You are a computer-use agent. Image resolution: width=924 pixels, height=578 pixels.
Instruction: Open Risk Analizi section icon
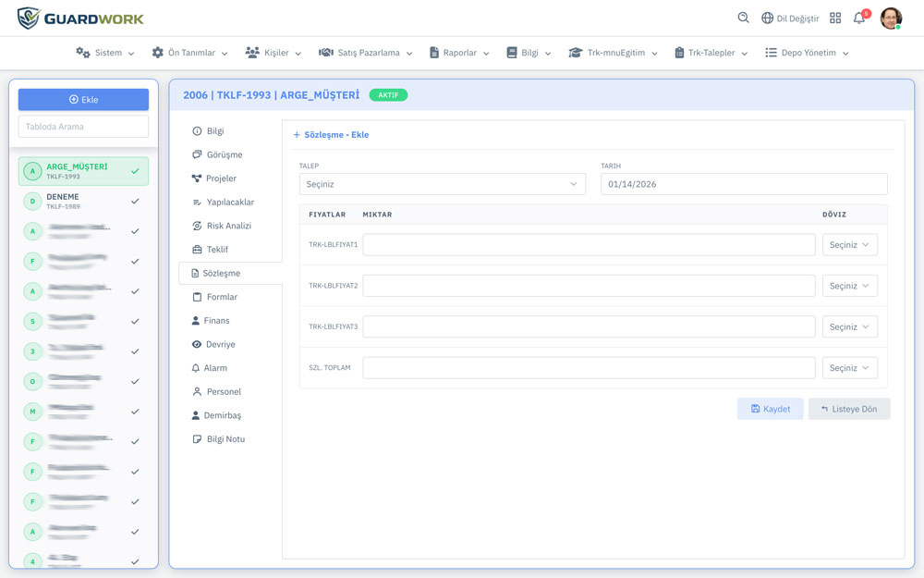click(x=197, y=226)
